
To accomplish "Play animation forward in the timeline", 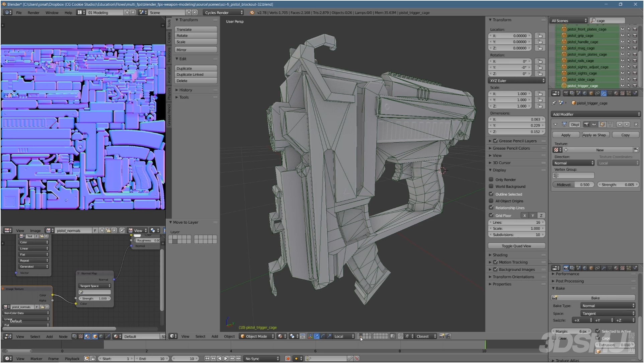I will (x=226, y=359).
